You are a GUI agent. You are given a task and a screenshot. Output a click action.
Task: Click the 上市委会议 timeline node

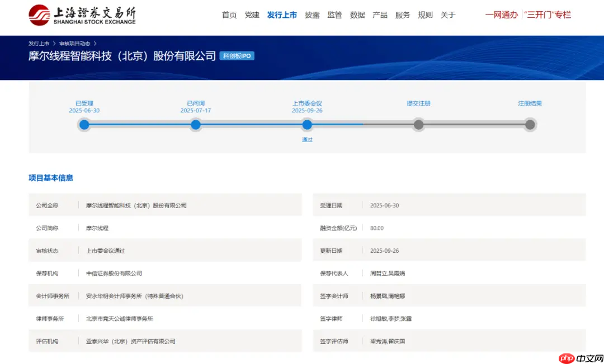tap(307, 125)
